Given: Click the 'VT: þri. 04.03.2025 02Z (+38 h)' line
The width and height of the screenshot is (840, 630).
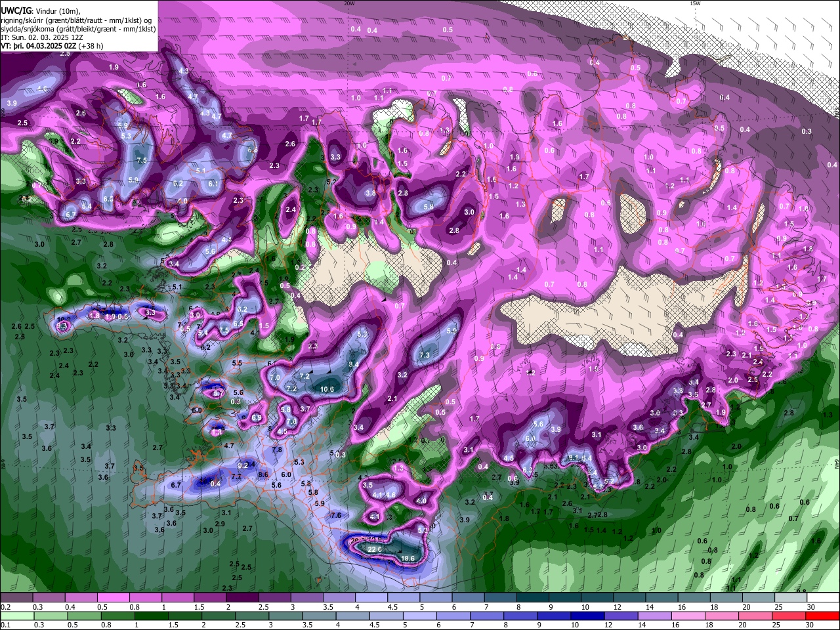Looking at the screenshot, I should point(52,46).
